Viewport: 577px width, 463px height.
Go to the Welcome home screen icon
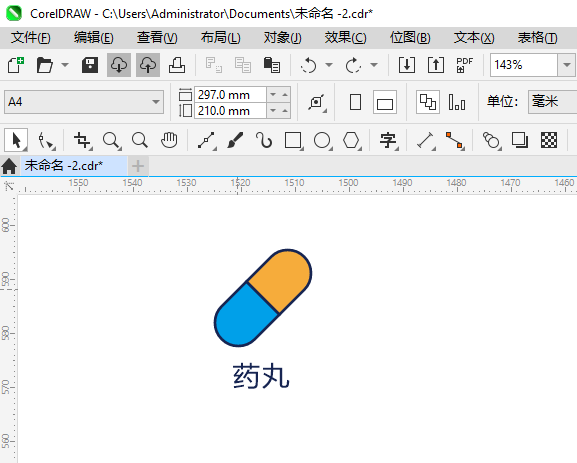(x=9, y=166)
